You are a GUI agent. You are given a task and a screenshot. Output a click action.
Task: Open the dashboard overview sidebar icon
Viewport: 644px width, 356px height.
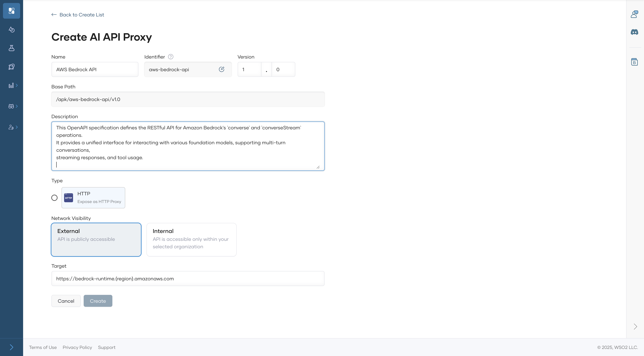tap(12, 11)
